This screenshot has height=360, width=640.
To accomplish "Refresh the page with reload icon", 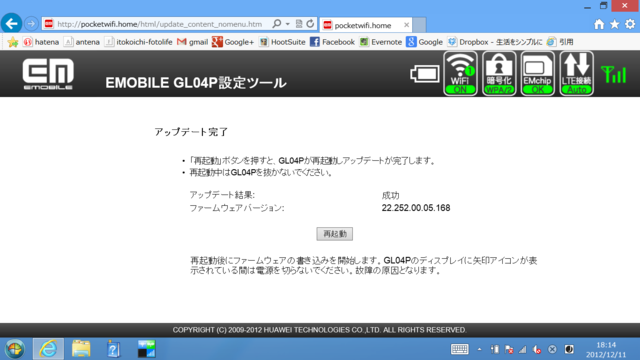I will tap(310, 24).
